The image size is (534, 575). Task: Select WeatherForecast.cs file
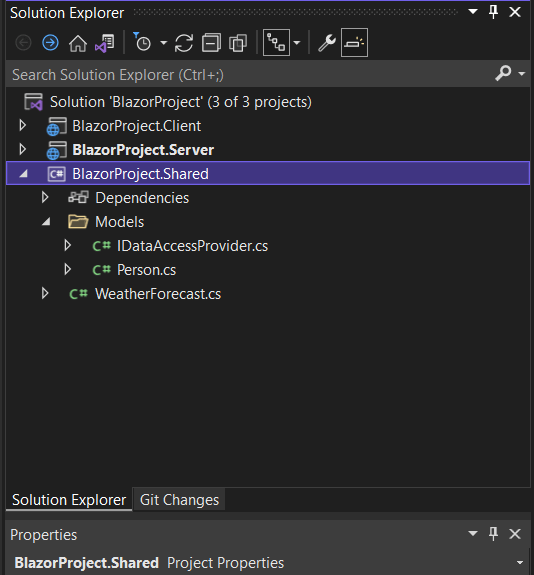pyautogui.click(x=158, y=294)
